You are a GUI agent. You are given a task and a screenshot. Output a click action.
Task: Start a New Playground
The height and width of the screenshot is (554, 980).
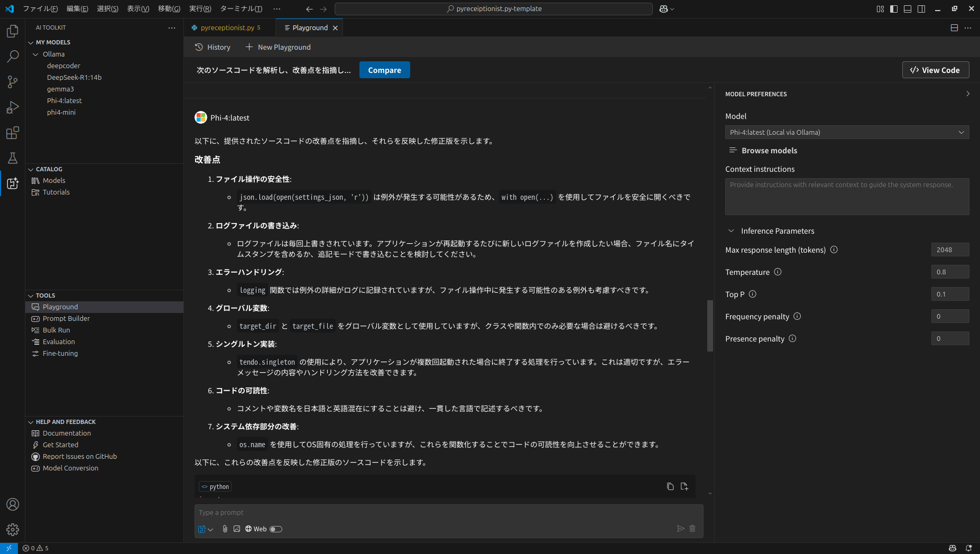pyautogui.click(x=278, y=47)
